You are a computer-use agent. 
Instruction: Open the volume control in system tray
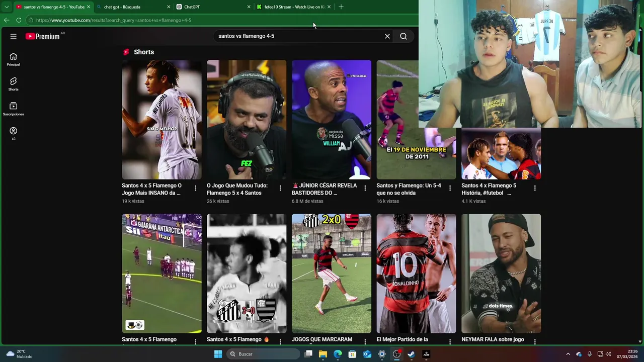[x=608, y=354]
